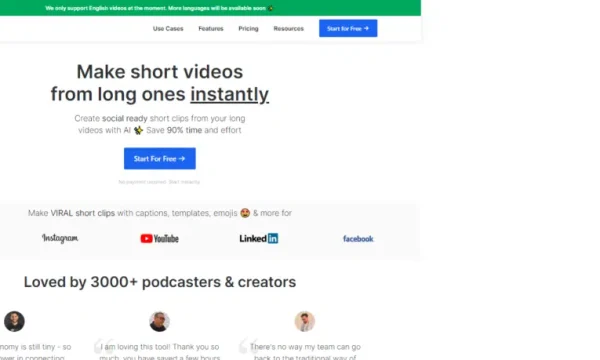This screenshot has height=360, width=600.
Task: Open the Resources menu
Action: point(289,29)
